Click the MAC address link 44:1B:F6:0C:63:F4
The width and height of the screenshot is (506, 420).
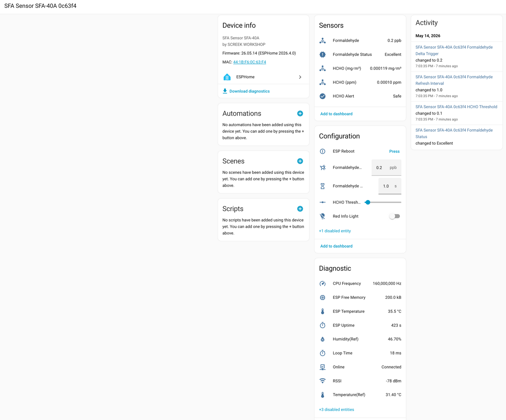[x=250, y=62]
